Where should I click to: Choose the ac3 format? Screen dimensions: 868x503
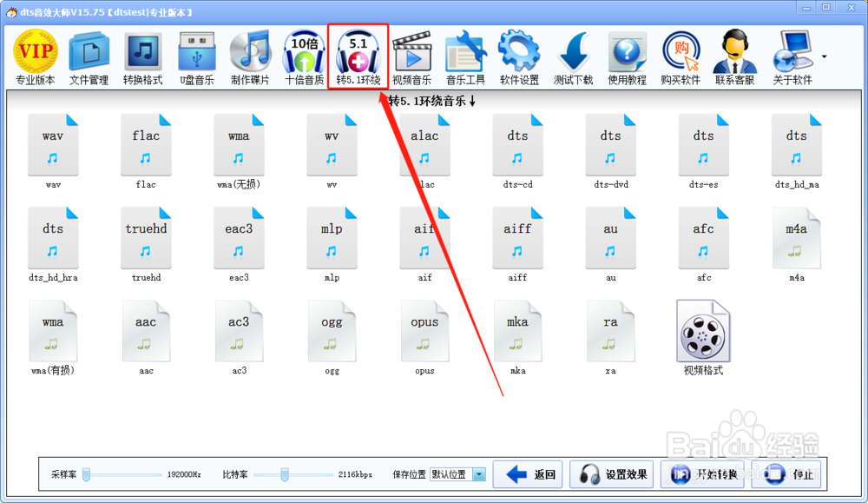pyautogui.click(x=239, y=338)
